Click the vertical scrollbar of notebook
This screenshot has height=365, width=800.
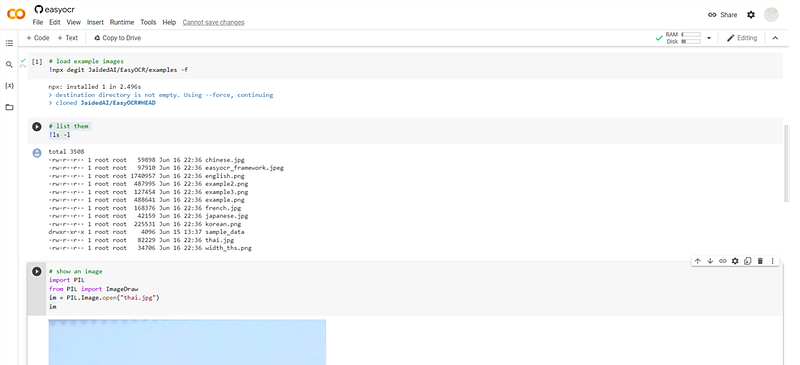pyautogui.click(x=786, y=163)
